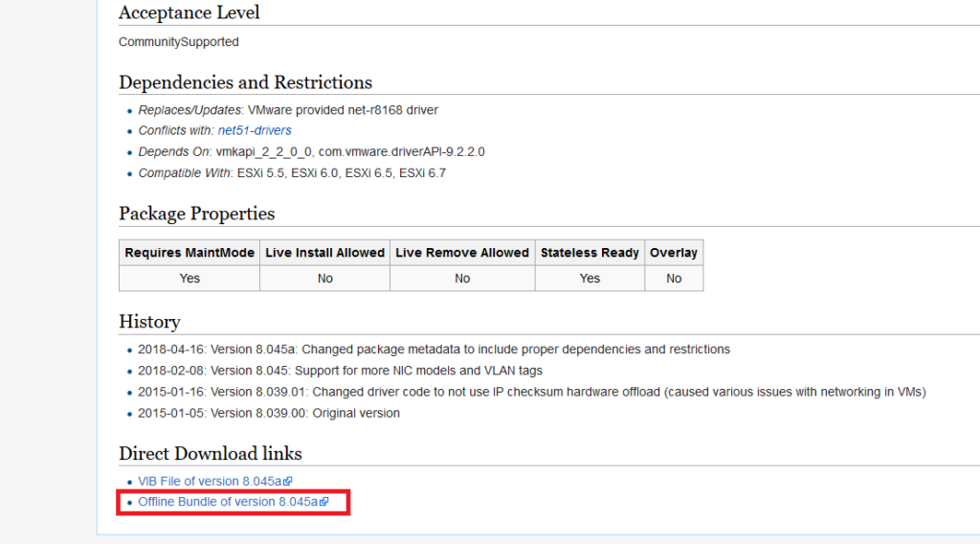Open the net51-drivers link
The image size is (980, 544).
(255, 130)
